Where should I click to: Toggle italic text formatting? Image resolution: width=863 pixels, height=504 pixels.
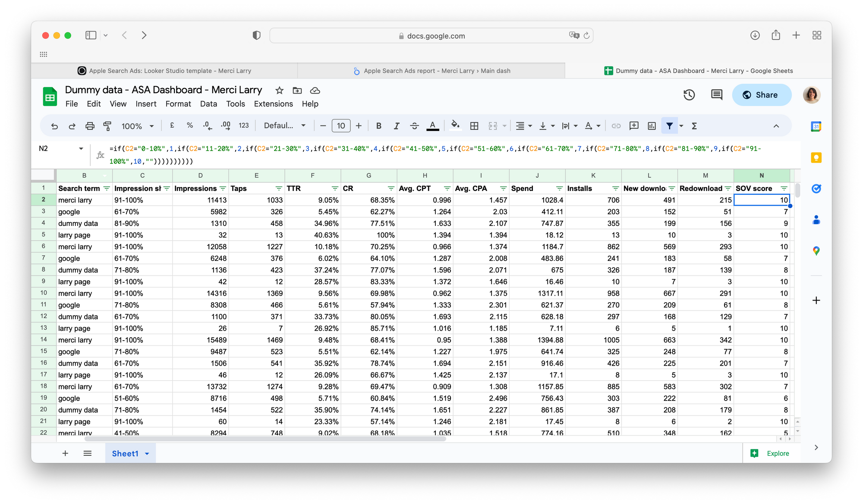point(396,126)
